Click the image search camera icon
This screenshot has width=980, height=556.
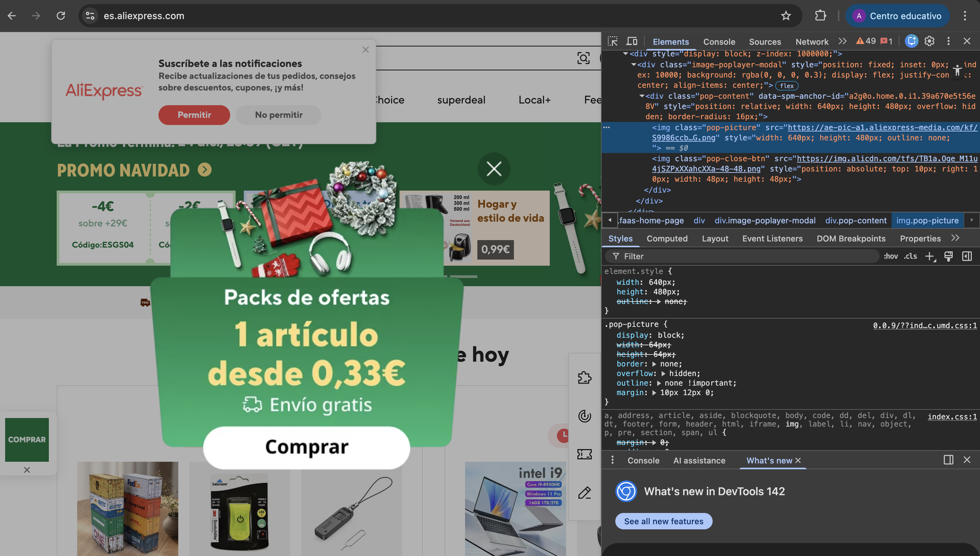(x=583, y=58)
